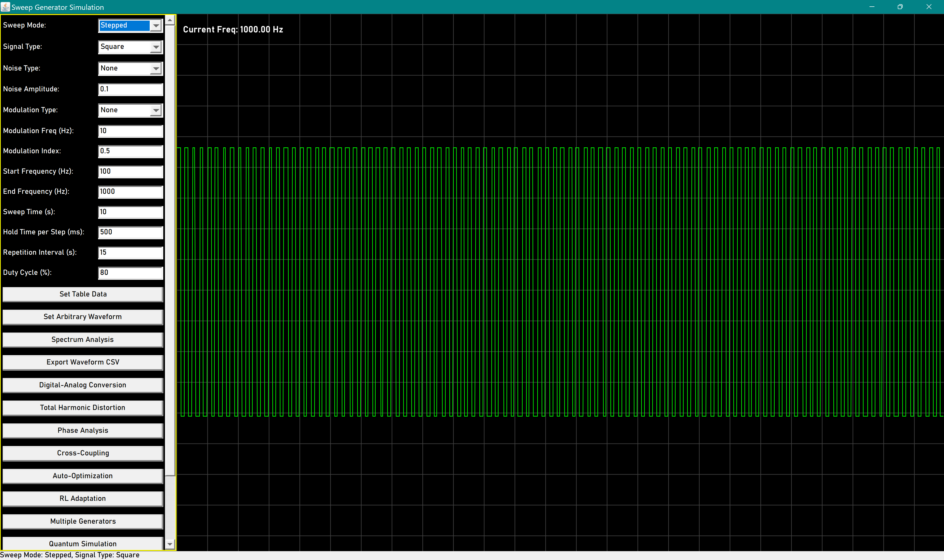Open Multiple Generators
The width and height of the screenshot is (944, 560).
point(83,521)
